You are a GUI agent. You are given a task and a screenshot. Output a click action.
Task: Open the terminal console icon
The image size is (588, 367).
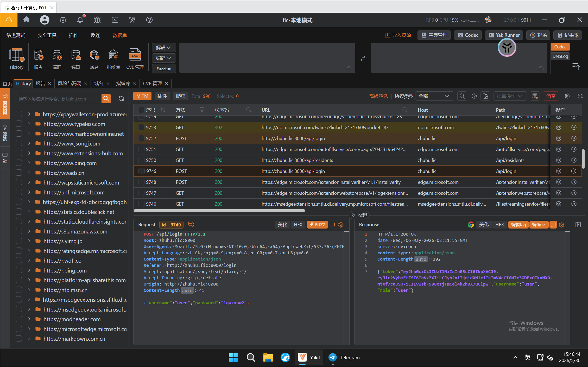coord(115,20)
